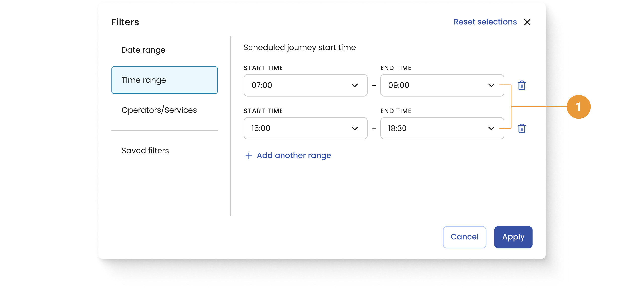This screenshot has height=298, width=644.
Task: Click the 07:00 start time value
Action: tap(262, 85)
